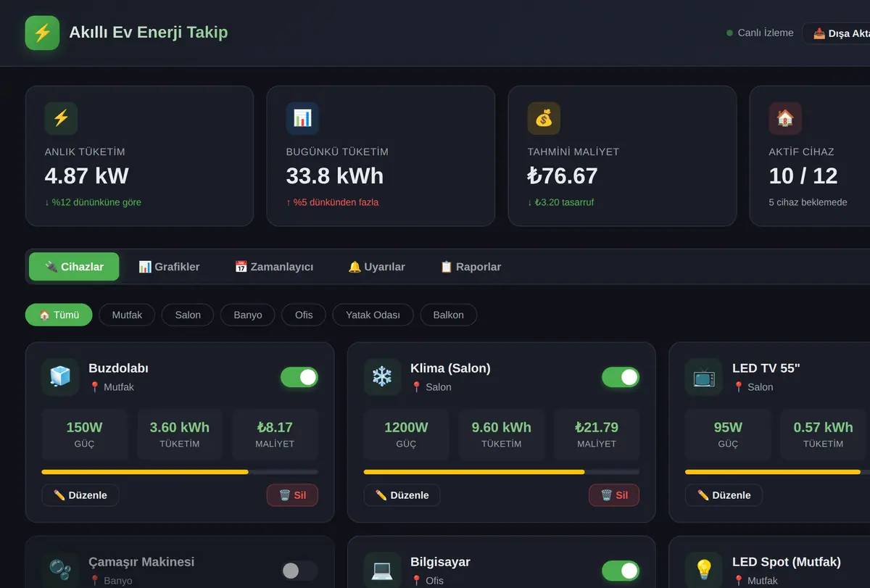The image size is (870, 588).
Task: Click the LED TV 0.57 kWh consumption tile
Action: click(x=824, y=434)
